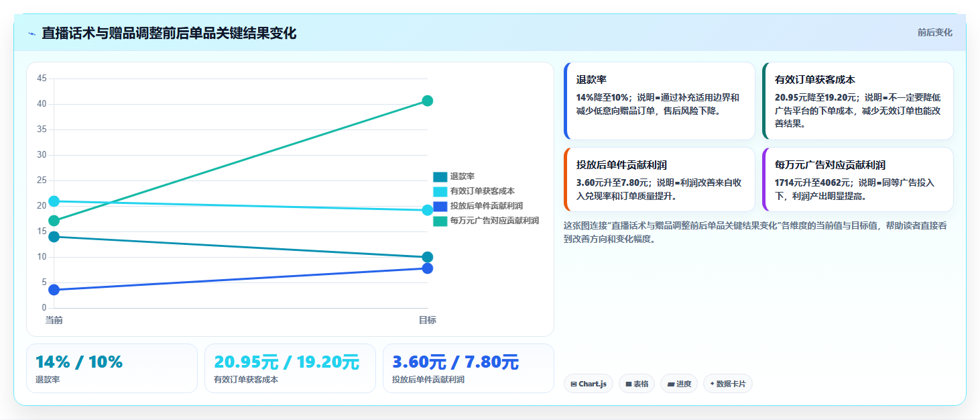Image resolution: width=980 pixels, height=420 pixels.
Task: Toggle 退款率 legend color box
Action: tap(440, 176)
